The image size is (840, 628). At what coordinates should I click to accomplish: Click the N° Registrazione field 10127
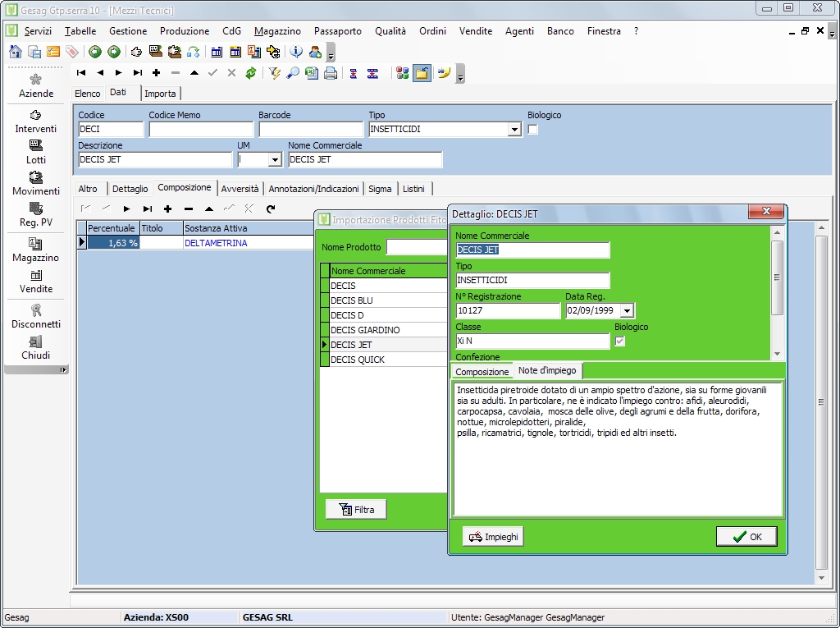[x=508, y=310]
